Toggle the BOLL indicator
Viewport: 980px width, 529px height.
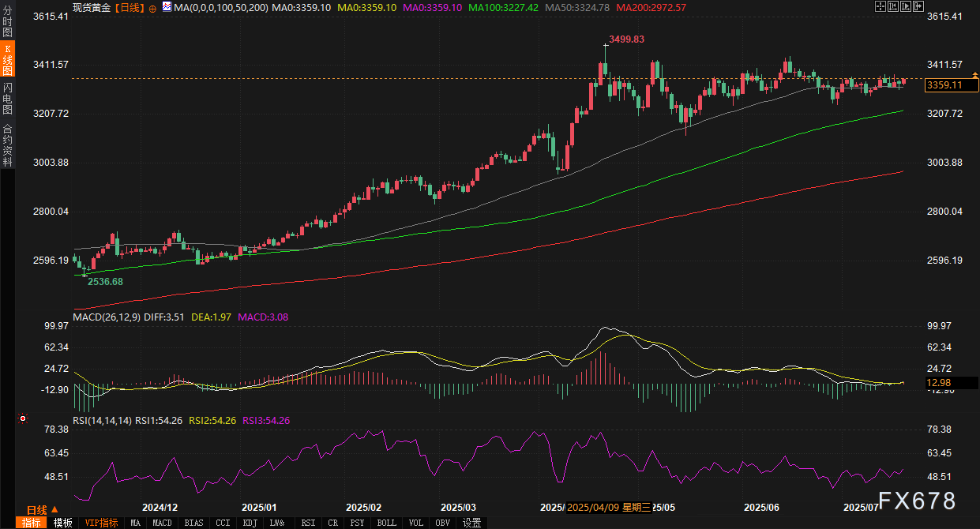386,523
